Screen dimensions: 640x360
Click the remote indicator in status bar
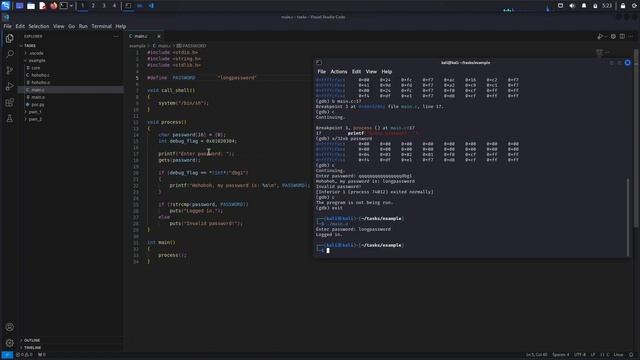click(x=7, y=355)
